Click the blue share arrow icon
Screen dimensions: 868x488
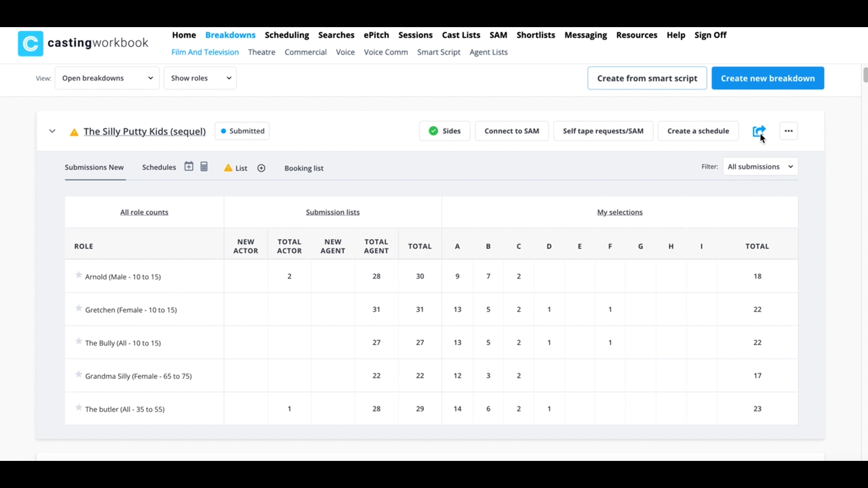(x=759, y=131)
